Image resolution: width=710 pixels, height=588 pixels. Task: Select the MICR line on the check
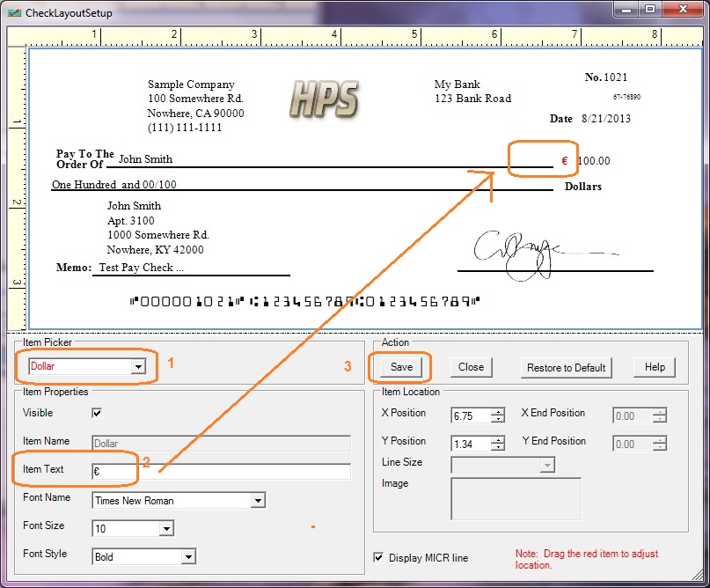(x=304, y=301)
